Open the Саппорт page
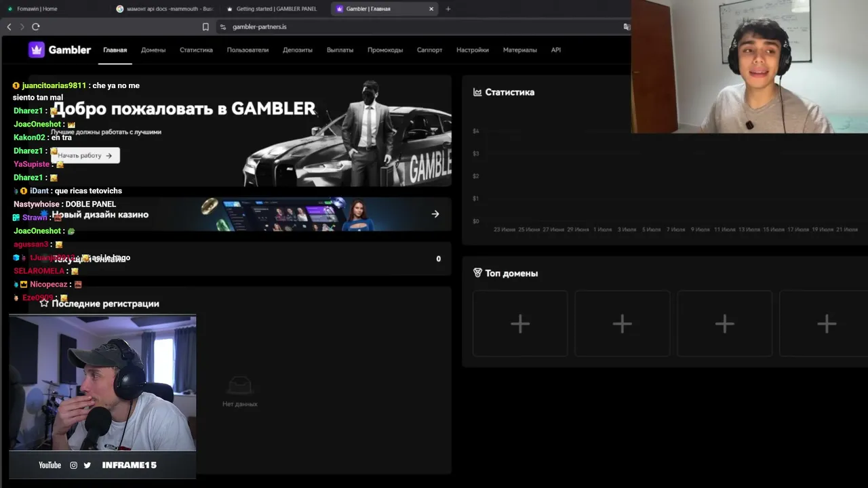The height and width of the screenshot is (488, 868). 430,50
